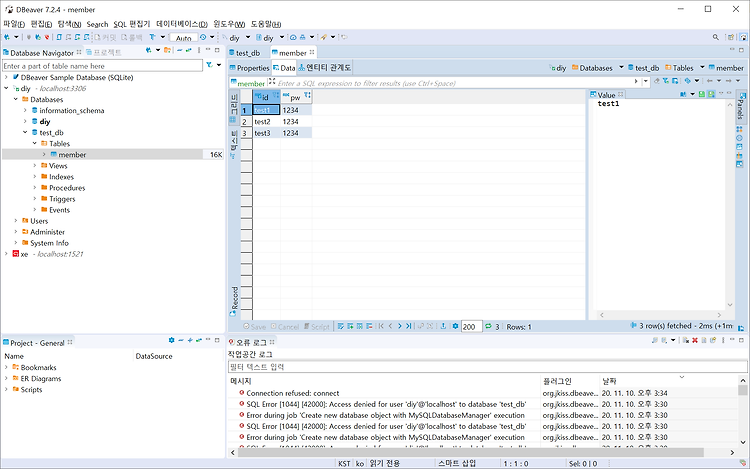Viewport: 750px width, 469px height.
Task: Open the filter history dropdown arrow
Action: (646, 81)
